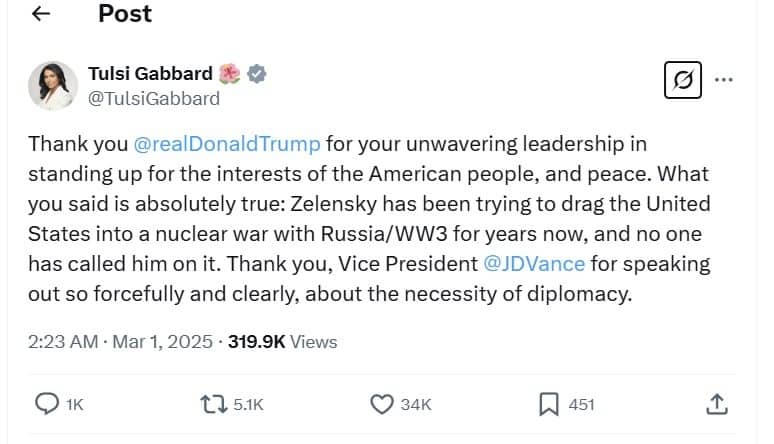
Task: Click the reply speech bubble icon
Action: pyautogui.click(x=47, y=404)
